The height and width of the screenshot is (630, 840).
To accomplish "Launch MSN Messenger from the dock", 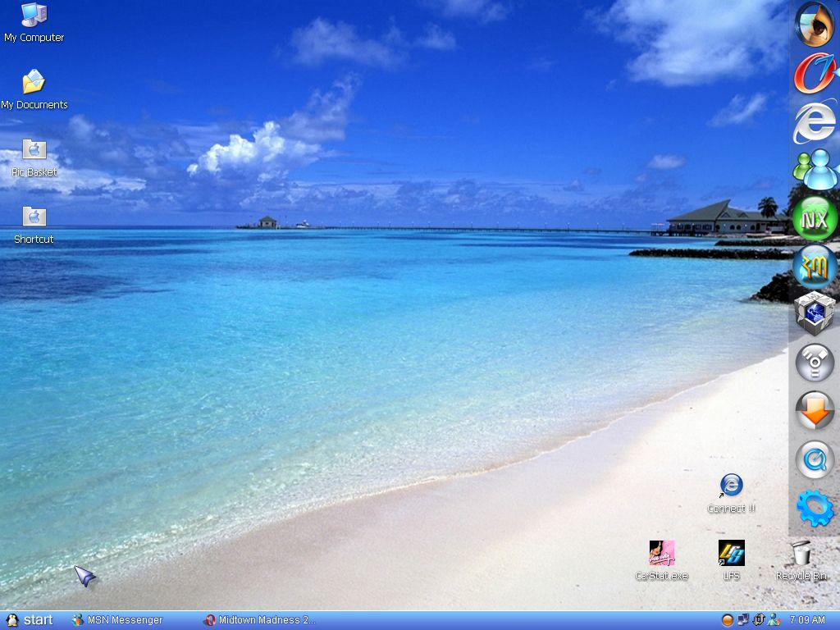I will pyautogui.click(x=814, y=170).
